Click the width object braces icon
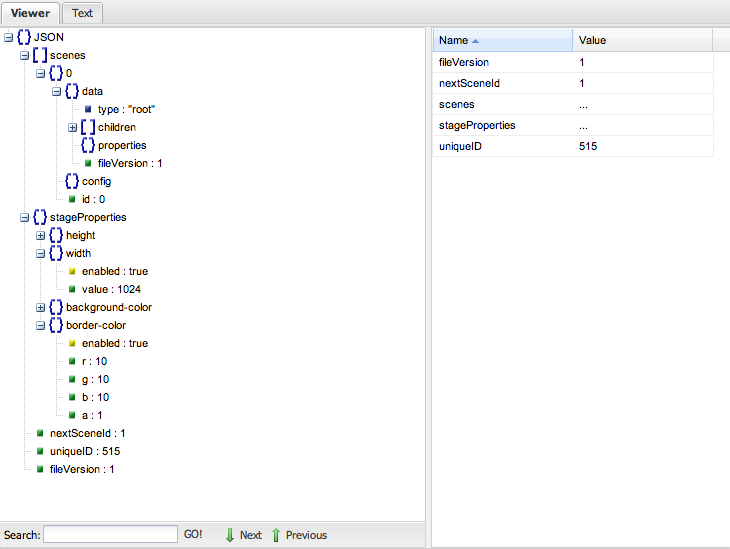Image resolution: width=730 pixels, height=549 pixels. [x=56, y=253]
